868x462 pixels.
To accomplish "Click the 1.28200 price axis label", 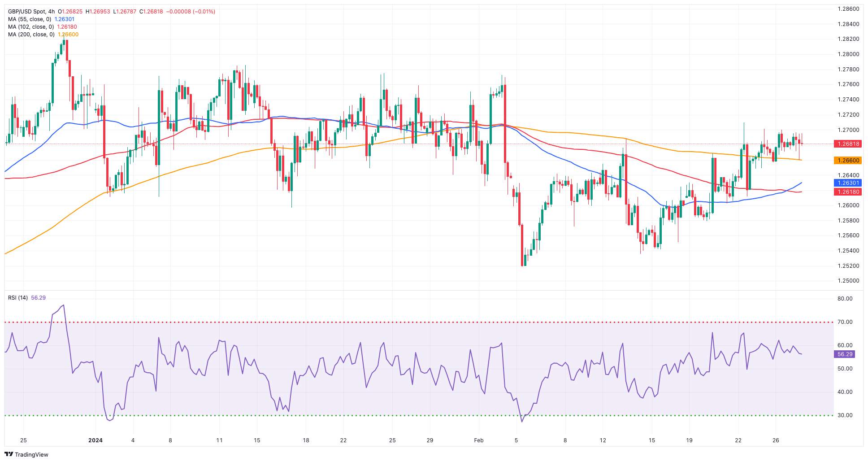I will 848,39.
